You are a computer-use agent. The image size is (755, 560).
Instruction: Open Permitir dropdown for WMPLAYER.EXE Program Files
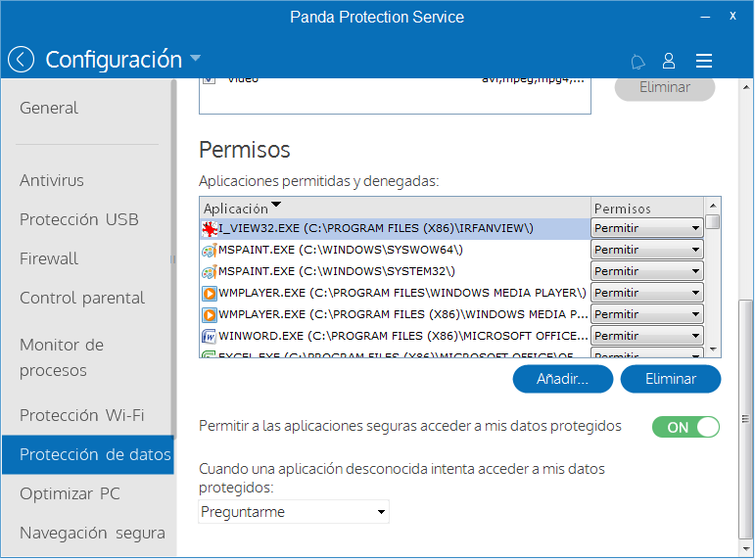[647, 293]
